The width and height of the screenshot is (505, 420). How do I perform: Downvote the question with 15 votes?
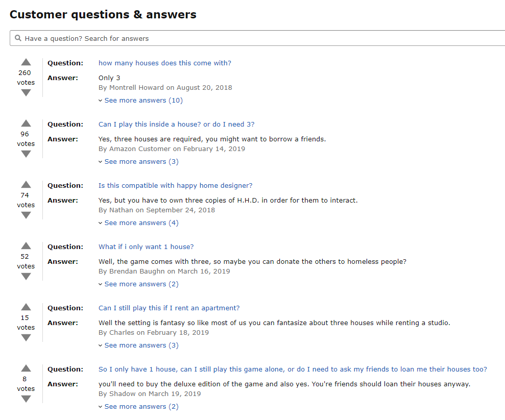coord(26,337)
